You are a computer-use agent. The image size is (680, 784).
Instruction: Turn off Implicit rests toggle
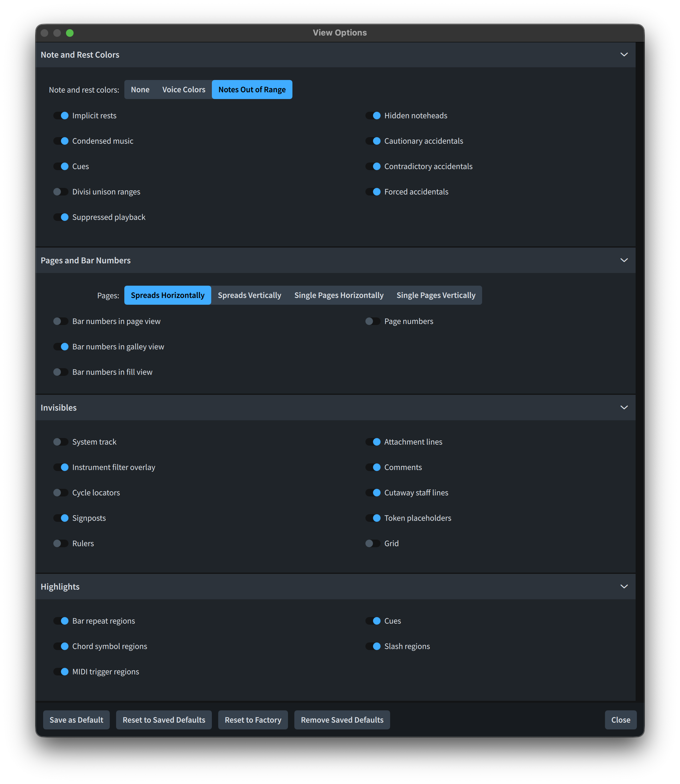coord(61,116)
